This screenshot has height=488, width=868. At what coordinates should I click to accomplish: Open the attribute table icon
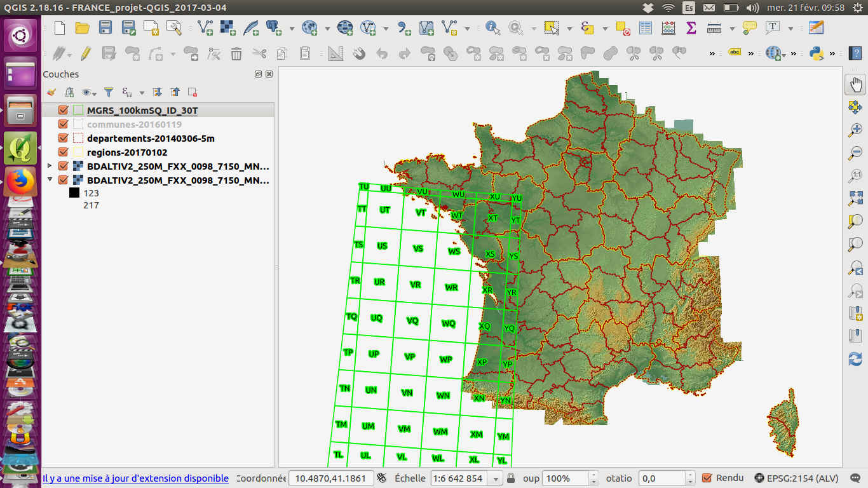click(646, 27)
